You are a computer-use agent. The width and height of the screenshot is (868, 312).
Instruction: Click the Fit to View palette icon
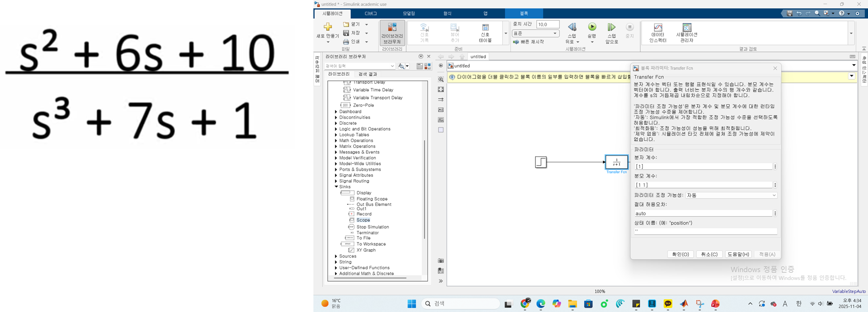441,90
